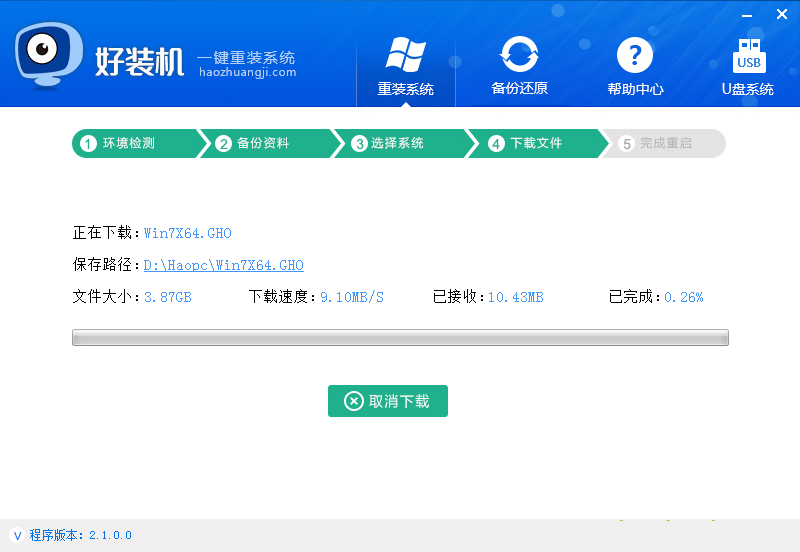Screen dimensions: 800x552
Task: Open U盘系统 via the USB drive icon
Action: 748,53
